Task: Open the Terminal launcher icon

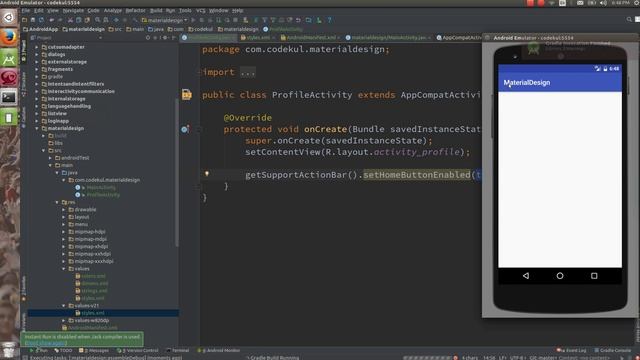Action: point(9,98)
